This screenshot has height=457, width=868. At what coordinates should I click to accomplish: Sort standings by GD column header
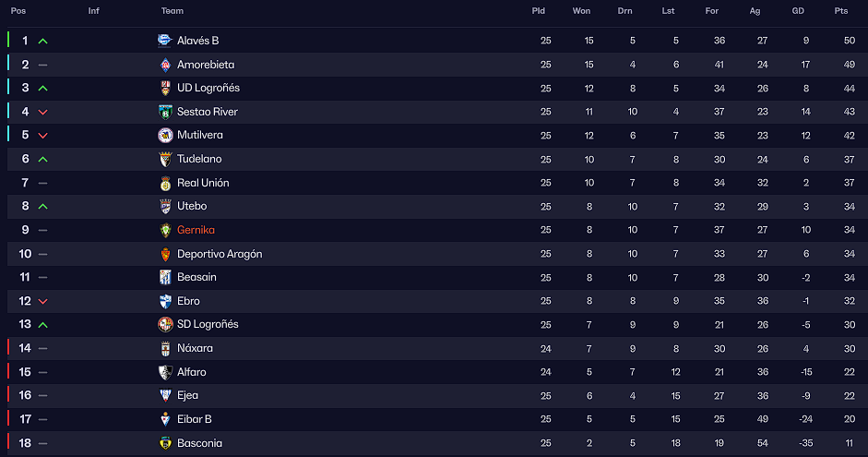click(798, 11)
